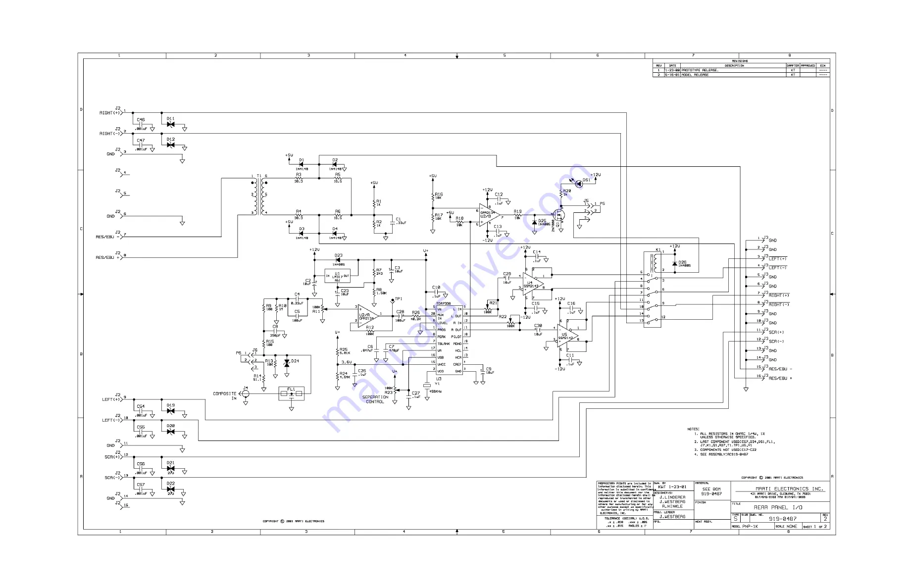
Task: Select the FL1 filter block
Action: (x=291, y=393)
